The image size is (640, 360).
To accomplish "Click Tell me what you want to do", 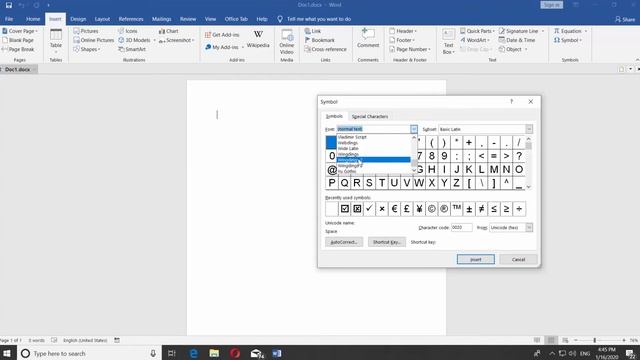I will tap(319, 19).
